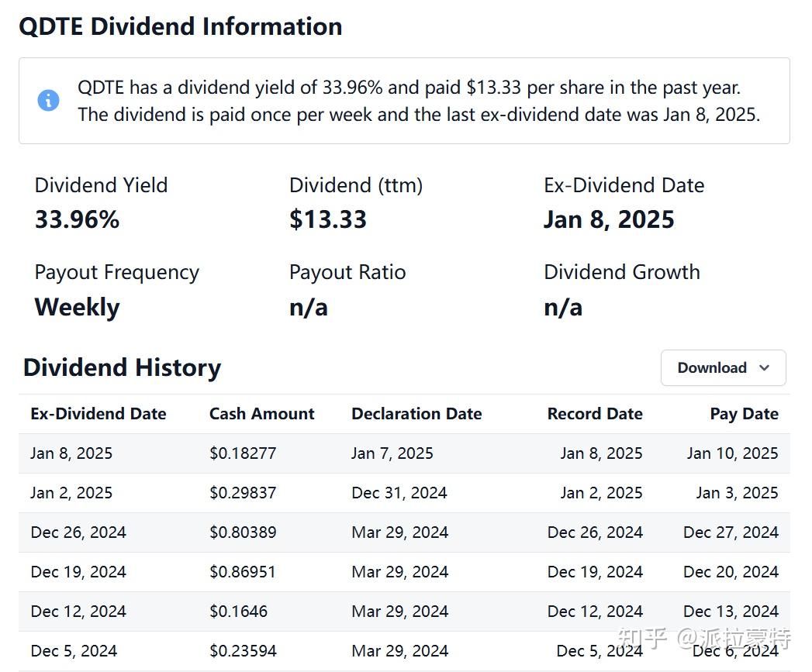Click the Dividend History heading
The height and width of the screenshot is (672, 812).
(x=122, y=367)
